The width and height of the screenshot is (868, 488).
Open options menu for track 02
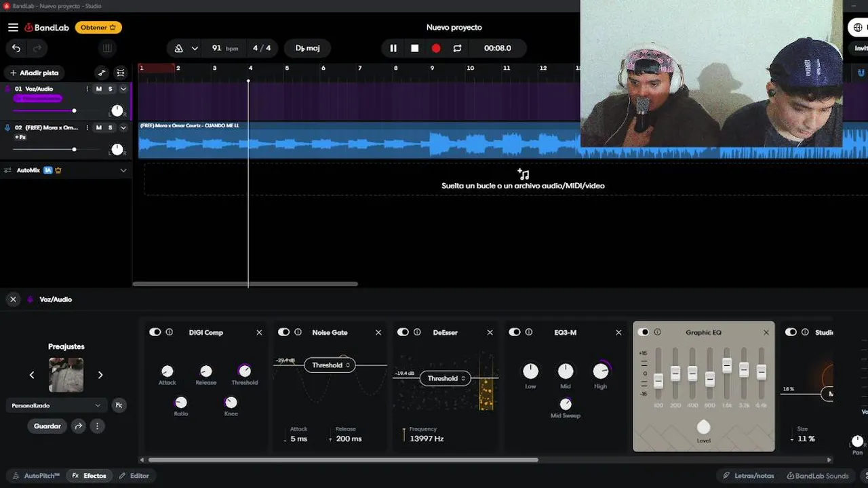tap(87, 127)
